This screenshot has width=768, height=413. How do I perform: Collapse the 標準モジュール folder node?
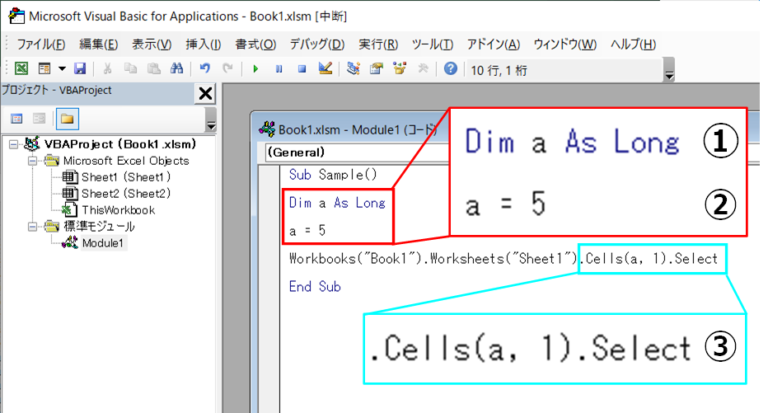[x=34, y=226]
